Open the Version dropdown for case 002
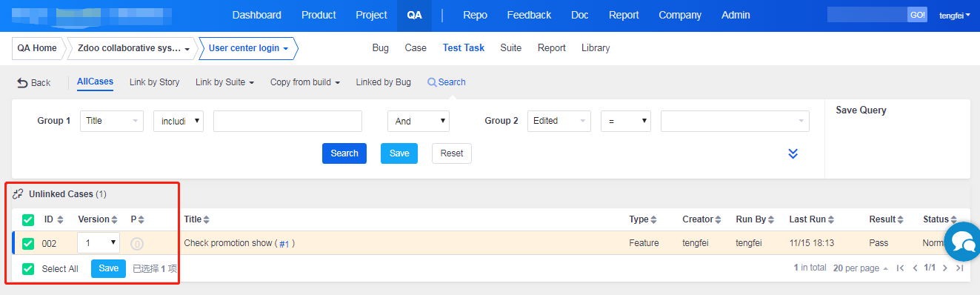 (x=99, y=242)
